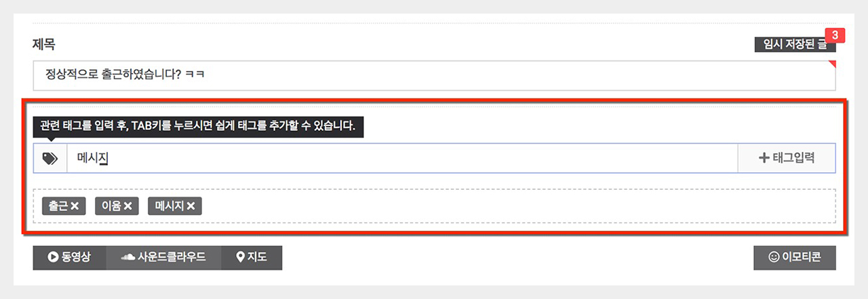
Task: Remove the 출근 tag with its X
Action: pyautogui.click(x=75, y=206)
